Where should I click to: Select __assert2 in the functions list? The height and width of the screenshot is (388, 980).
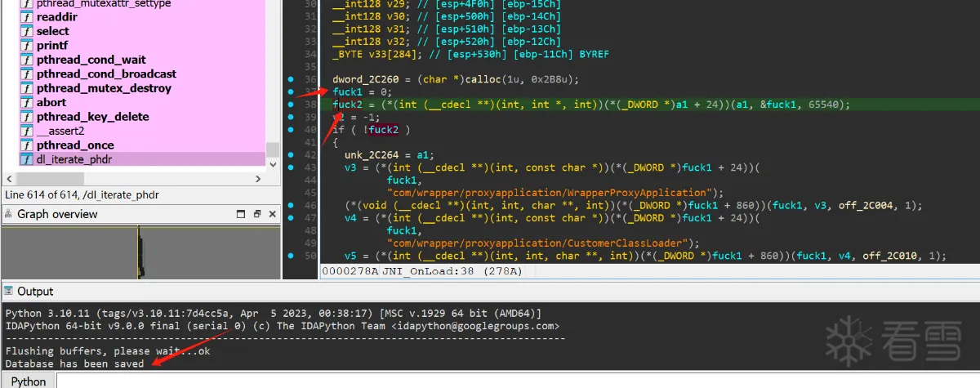60,131
